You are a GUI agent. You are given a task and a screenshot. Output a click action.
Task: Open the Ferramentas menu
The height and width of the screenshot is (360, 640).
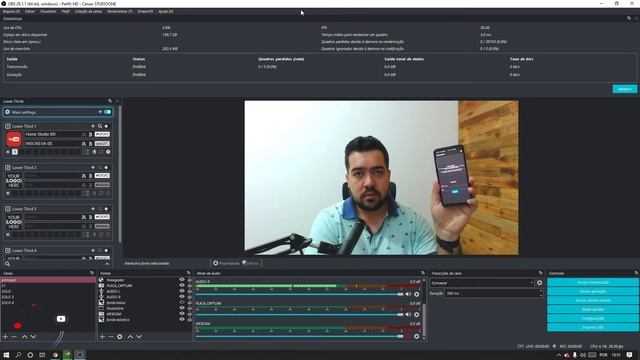click(x=120, y=12)
